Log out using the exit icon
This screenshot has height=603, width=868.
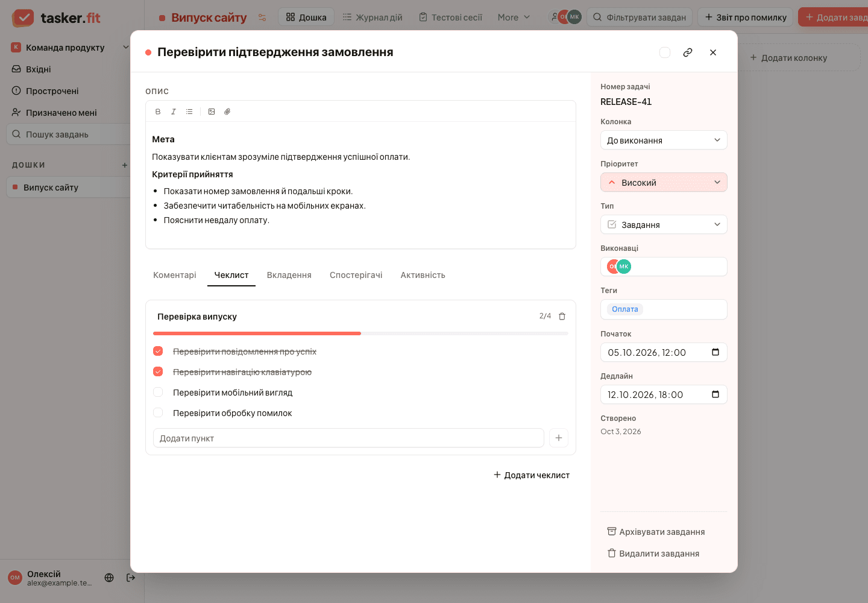point(131,578)
